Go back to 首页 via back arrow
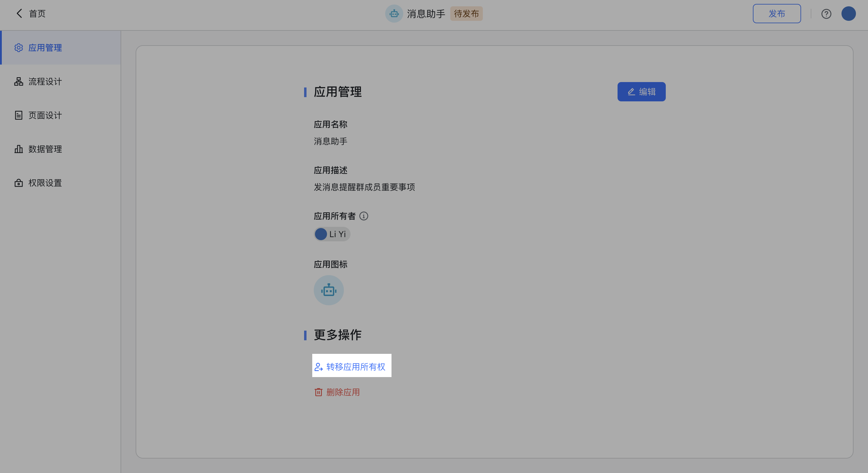 click(19, 14)
